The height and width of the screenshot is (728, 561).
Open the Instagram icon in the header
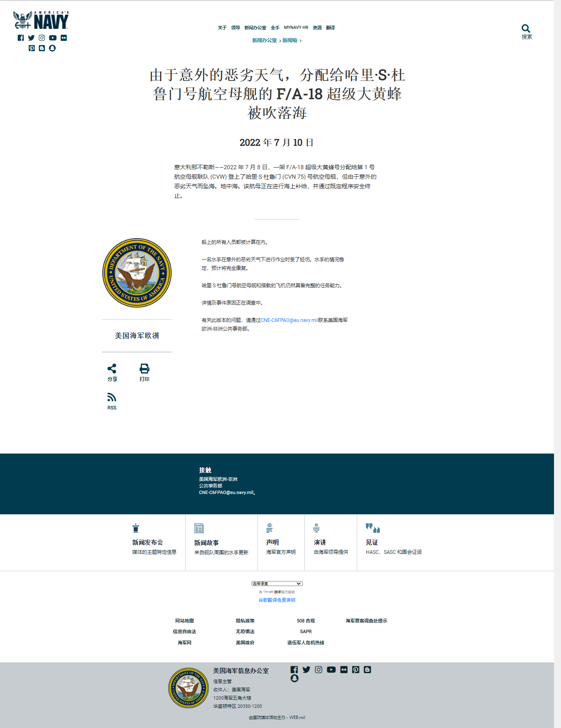pos(42,38)
